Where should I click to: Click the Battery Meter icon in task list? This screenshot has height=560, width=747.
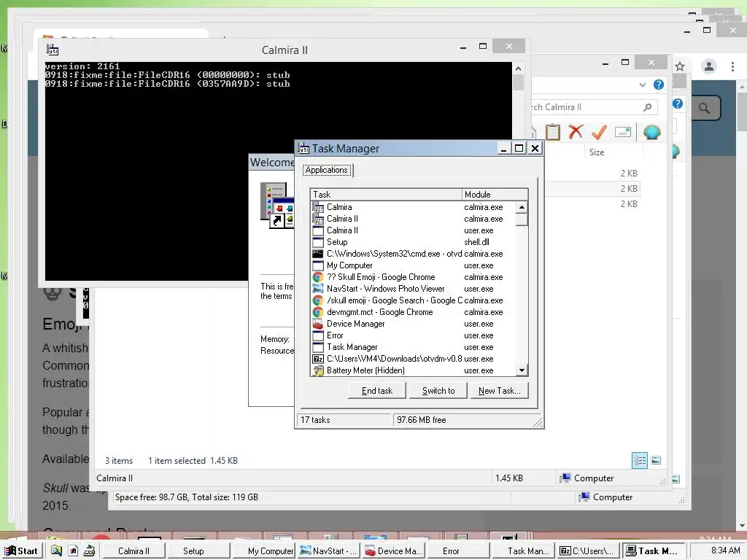[318, 370]
